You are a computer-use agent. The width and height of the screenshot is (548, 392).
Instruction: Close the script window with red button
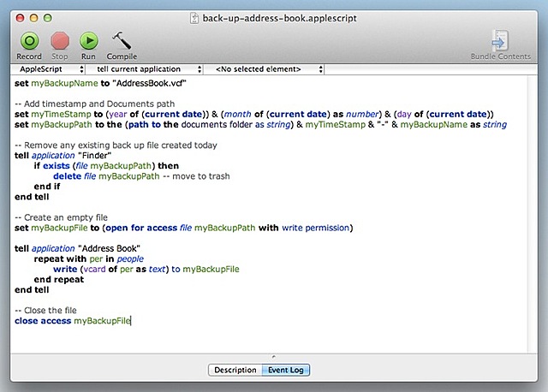pos(21,18)
